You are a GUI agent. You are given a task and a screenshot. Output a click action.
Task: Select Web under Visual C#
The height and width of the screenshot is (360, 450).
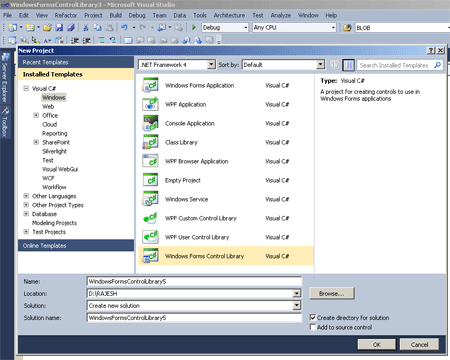tap(48, 106)
